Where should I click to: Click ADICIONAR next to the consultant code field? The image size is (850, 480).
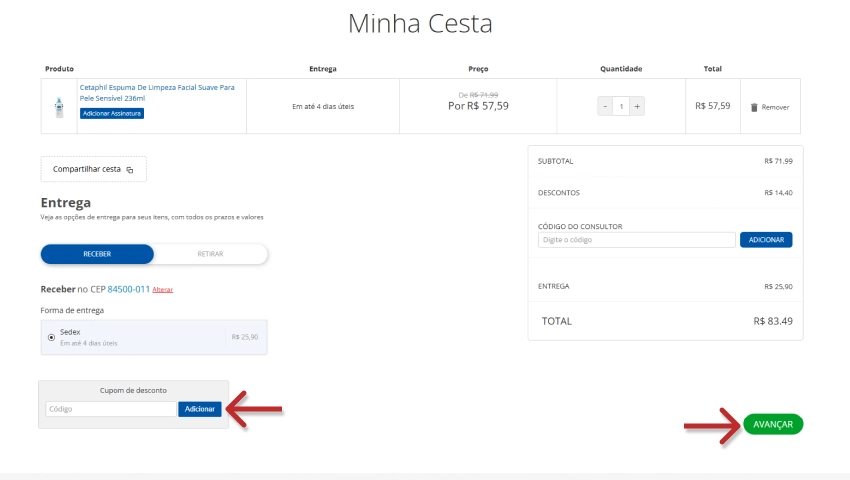pos(766,240)
